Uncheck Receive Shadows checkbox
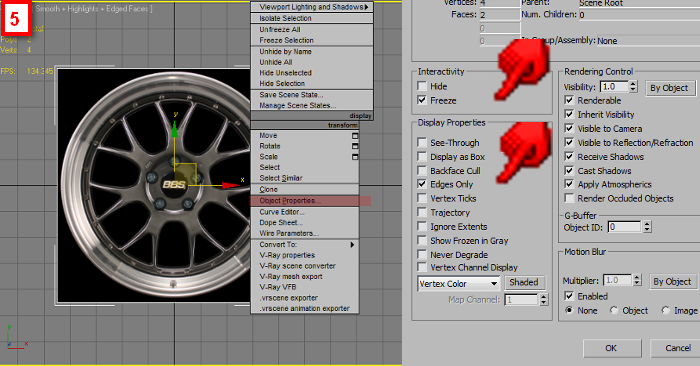This screenshot has height=366, width=700. pyautogui.click(x=569, y=157)
